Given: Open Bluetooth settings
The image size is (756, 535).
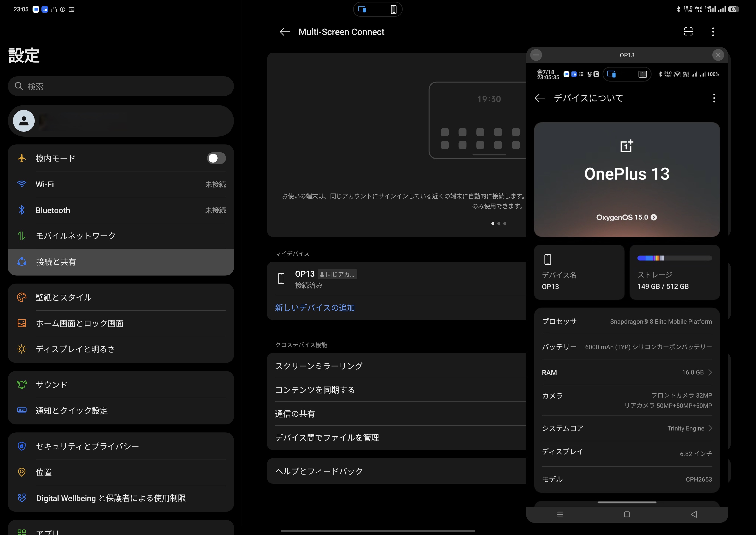Looking at the screenshot, I should tap(121, 210).
